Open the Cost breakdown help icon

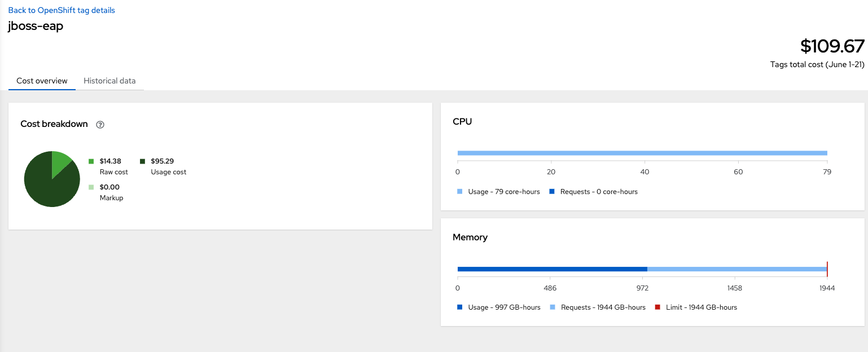(100, 125)
